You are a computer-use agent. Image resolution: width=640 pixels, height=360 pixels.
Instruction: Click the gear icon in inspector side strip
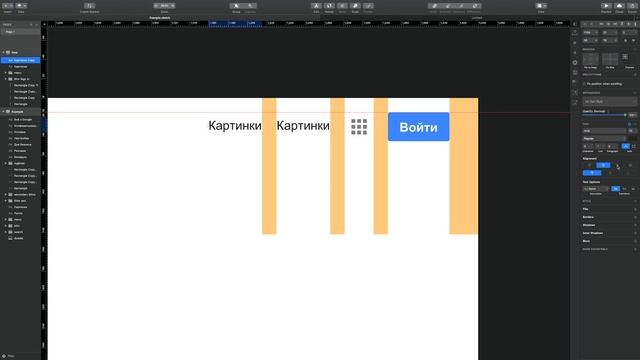575,62
